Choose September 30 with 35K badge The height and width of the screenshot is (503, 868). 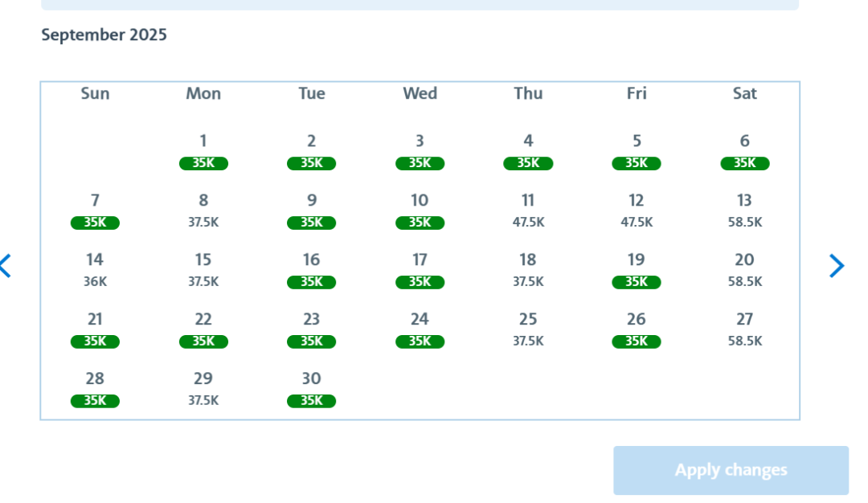(x=311, y=389)
